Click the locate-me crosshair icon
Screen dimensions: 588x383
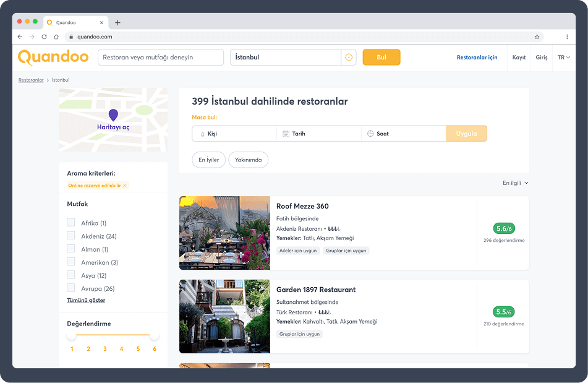pos(349,58)
